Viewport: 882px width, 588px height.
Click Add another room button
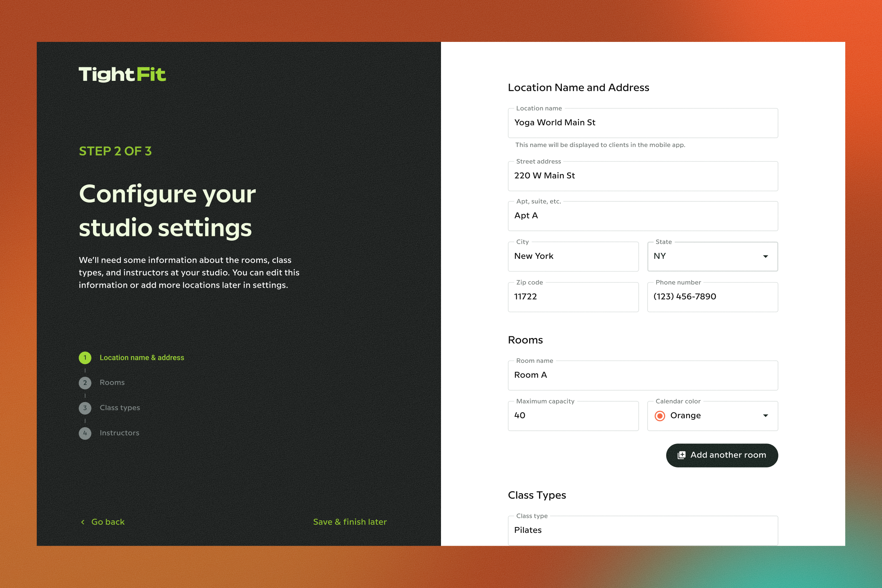[x=722, y=455]
